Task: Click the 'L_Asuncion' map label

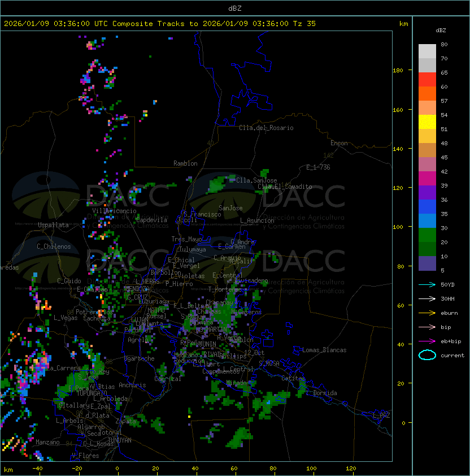Action: pyautogui.click(x=257, y=220)
